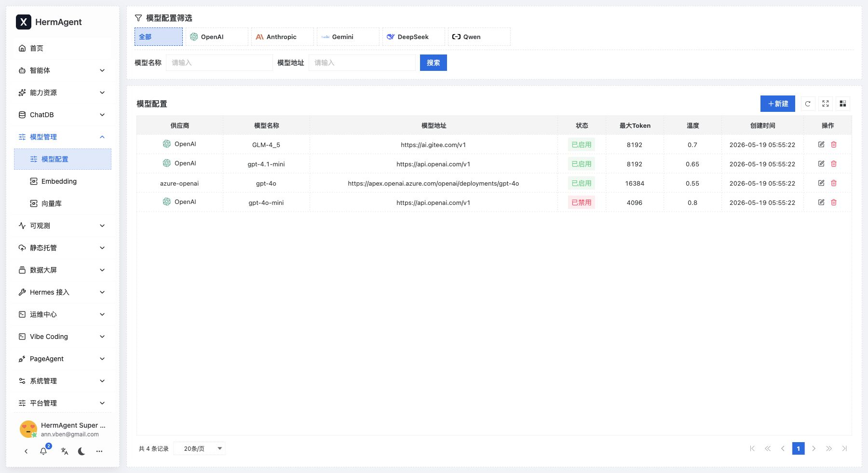Open the 模型配置 submenu item
This screenshot has height=473, width=868.
(63, 159)
